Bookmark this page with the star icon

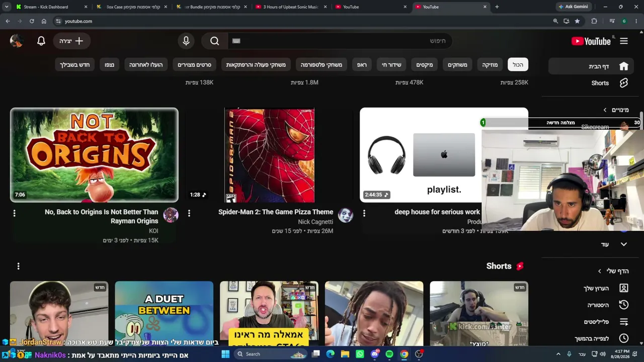[577, 21]
